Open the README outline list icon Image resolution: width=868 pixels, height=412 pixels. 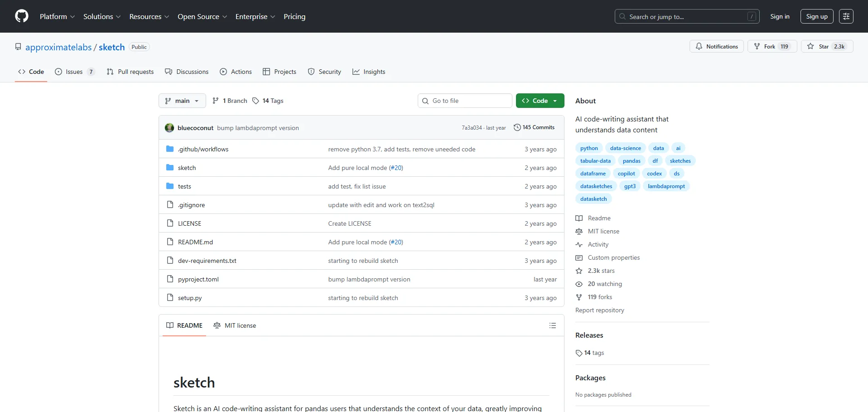click(552, 325)
